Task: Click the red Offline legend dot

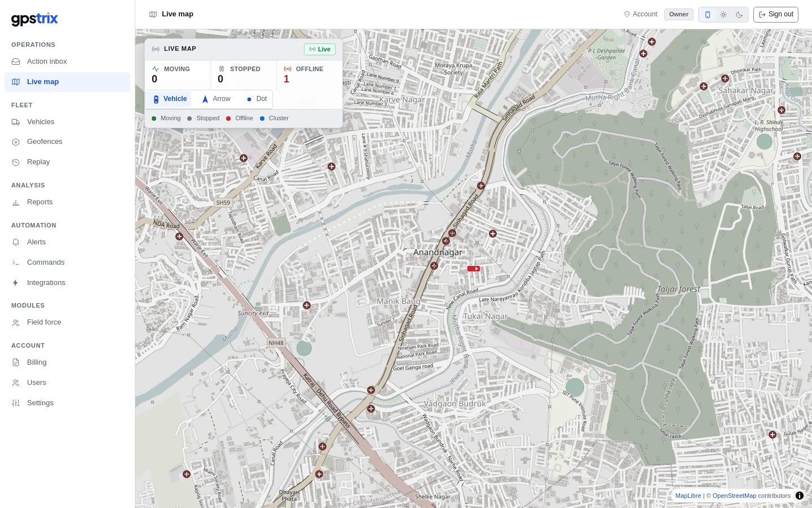Action: [228, 119]
